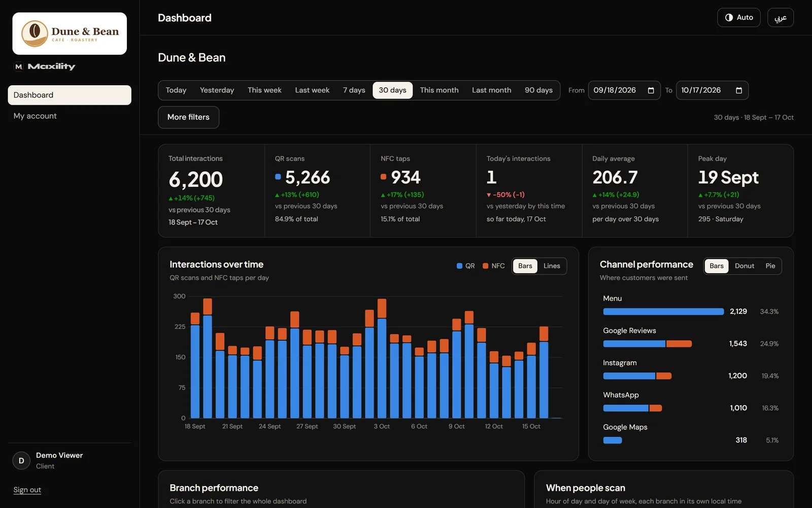Expand the More filters panel

click(x=188, y=117)
